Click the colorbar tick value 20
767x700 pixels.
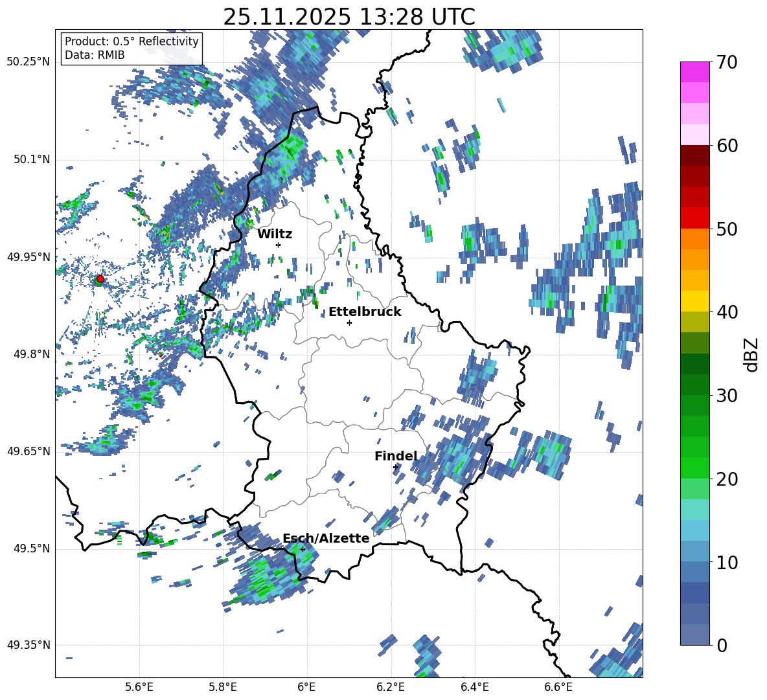726,479
